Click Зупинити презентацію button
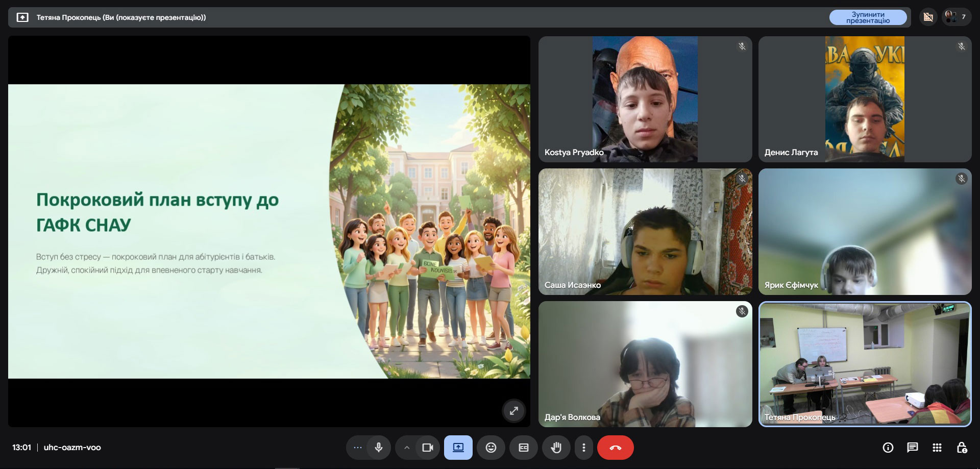The image size is (980, 469). (x=867, y=17)
